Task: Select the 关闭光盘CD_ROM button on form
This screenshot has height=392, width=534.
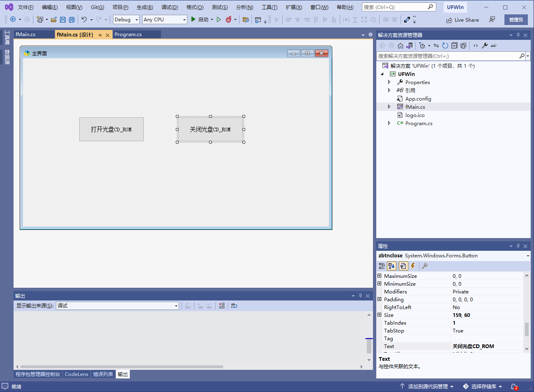Action: click(x=210, y=129)
